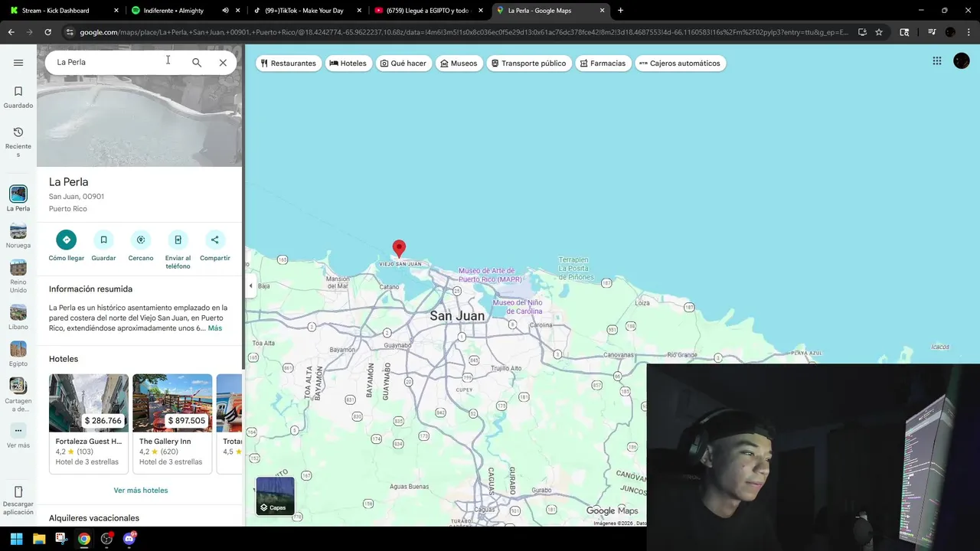Open the Google account avatar

pos(962,61)
